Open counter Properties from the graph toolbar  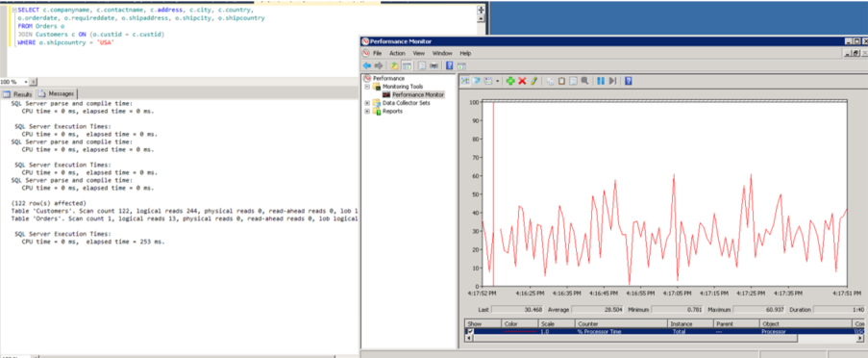point(573,81)
